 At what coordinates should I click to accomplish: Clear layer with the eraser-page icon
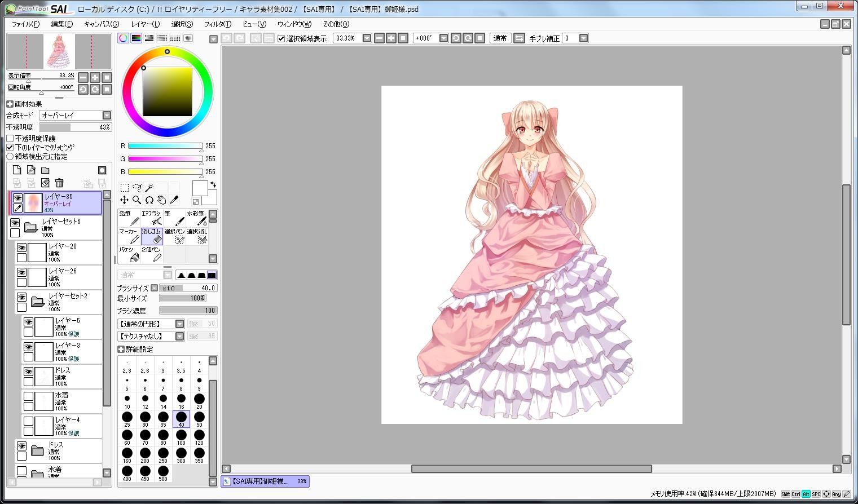[45, 183]
